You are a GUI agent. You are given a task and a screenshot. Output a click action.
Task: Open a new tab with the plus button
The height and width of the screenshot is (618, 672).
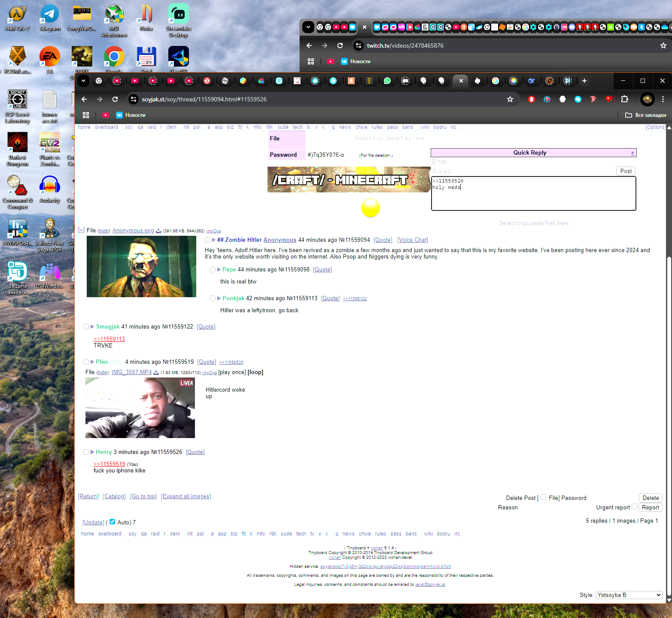click(584, 81)
